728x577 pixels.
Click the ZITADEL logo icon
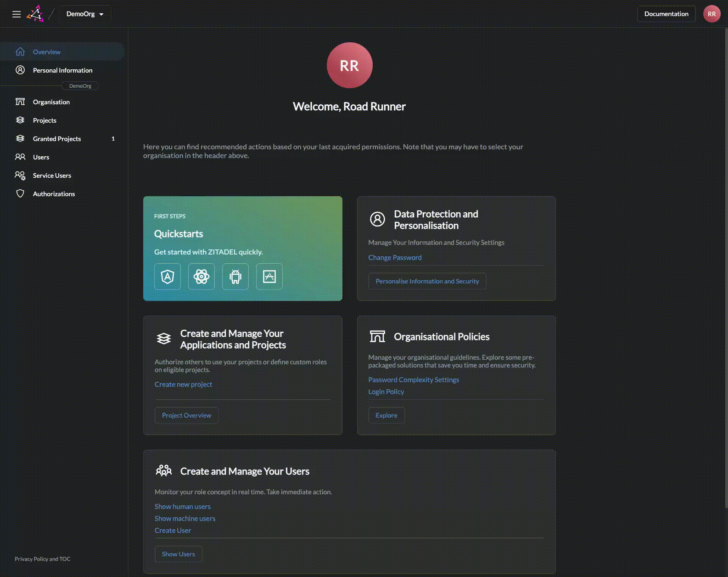pos(35,14)
